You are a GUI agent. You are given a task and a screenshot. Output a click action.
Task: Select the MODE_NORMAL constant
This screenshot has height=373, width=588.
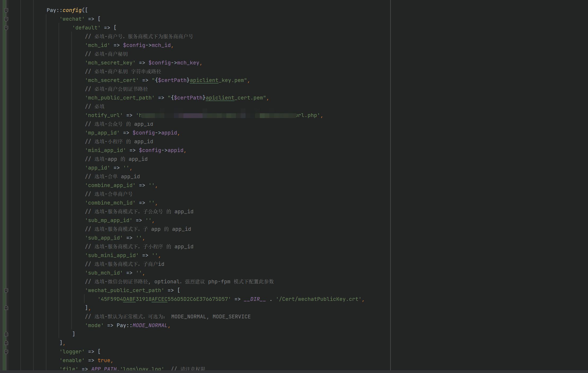(150, 325)
